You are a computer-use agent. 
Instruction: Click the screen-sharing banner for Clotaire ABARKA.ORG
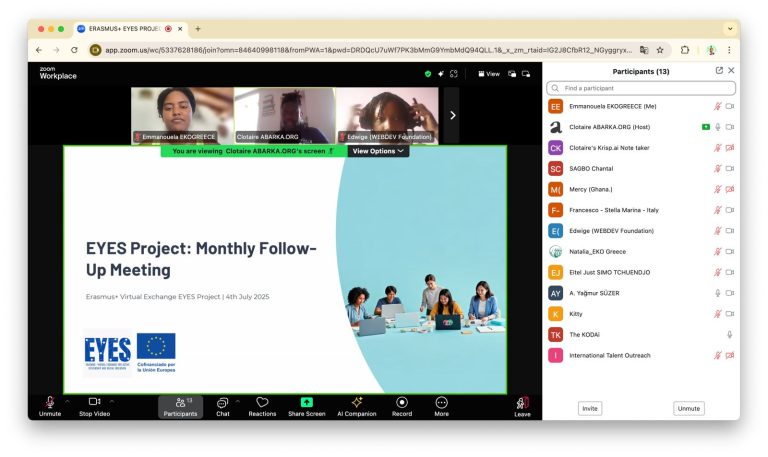click(254, 151)
